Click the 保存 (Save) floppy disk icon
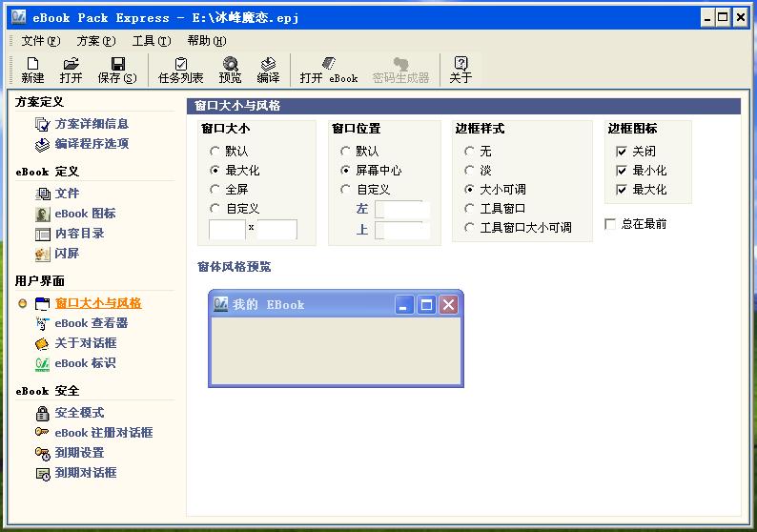This screenshot has width=757, height=532. [x=118, y=63]
